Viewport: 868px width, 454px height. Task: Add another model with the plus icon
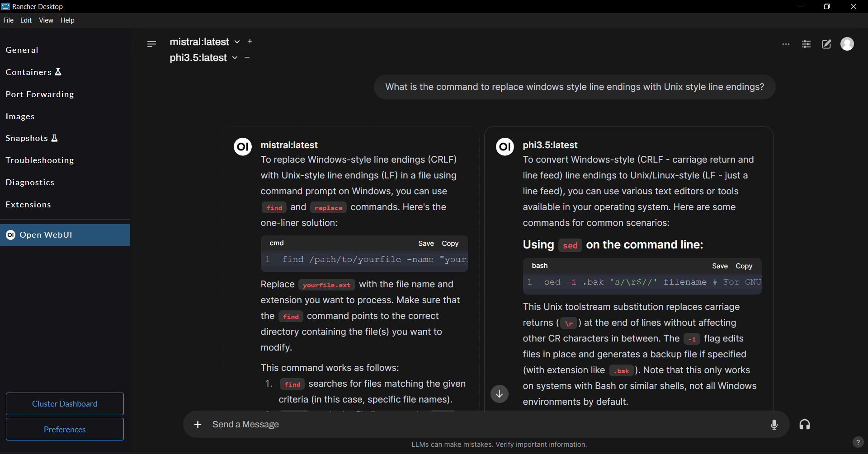(x=250, y=42)
